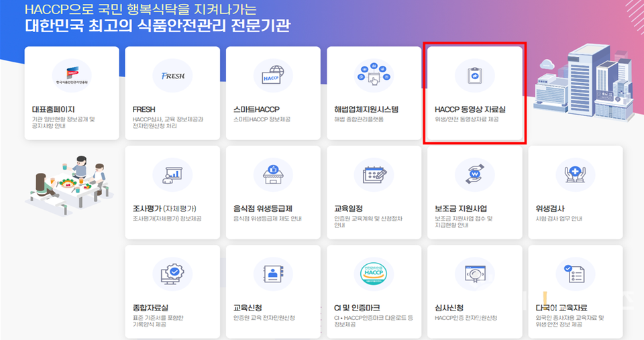Viewport: 644px width, 340px height.
Task: Click the 심사신청 magnifier window icon
Action: 475,274
